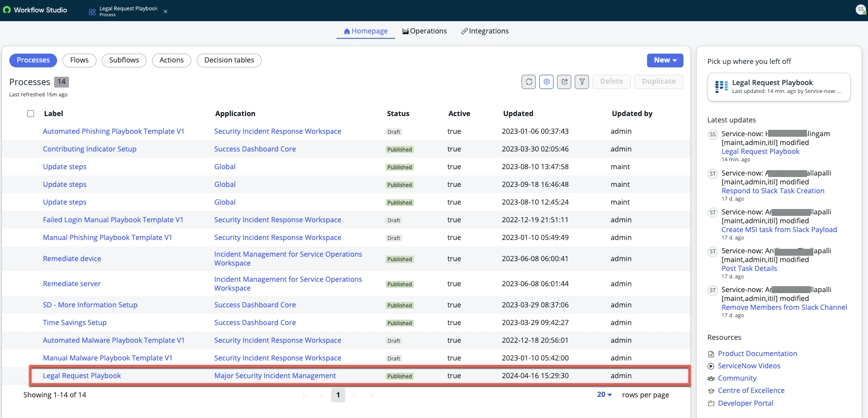868x418 pixels.
Task: Sort by the Application column header
Action: coord(235,114)
